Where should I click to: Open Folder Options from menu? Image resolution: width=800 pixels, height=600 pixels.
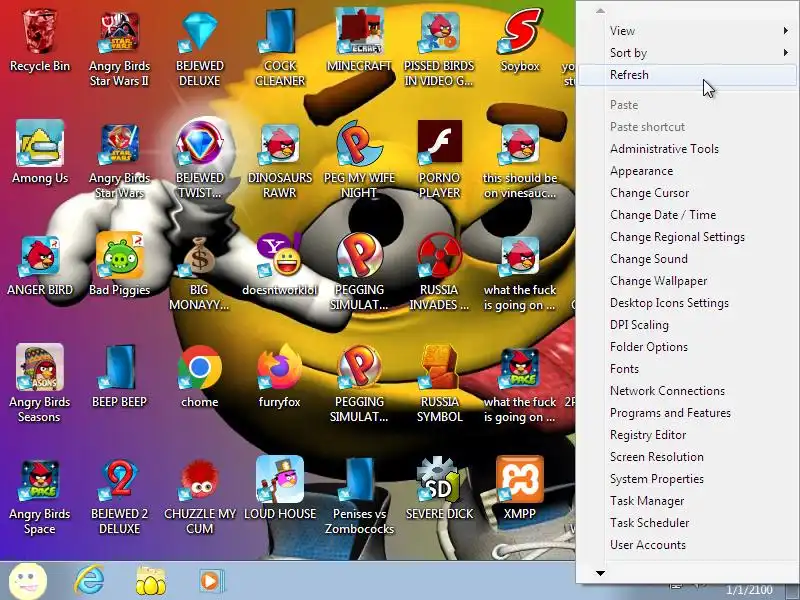click(688, 346)
